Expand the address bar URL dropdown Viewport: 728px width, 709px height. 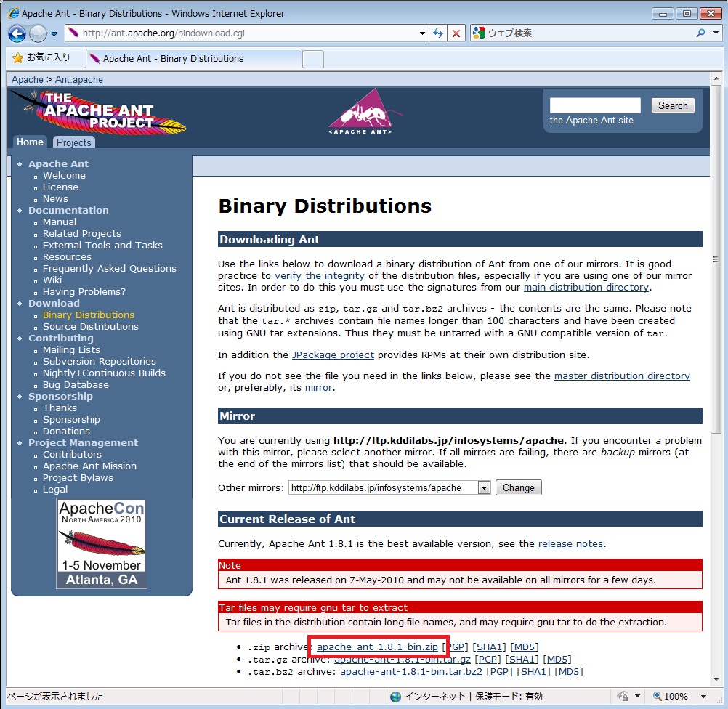(x=422, y=33)
